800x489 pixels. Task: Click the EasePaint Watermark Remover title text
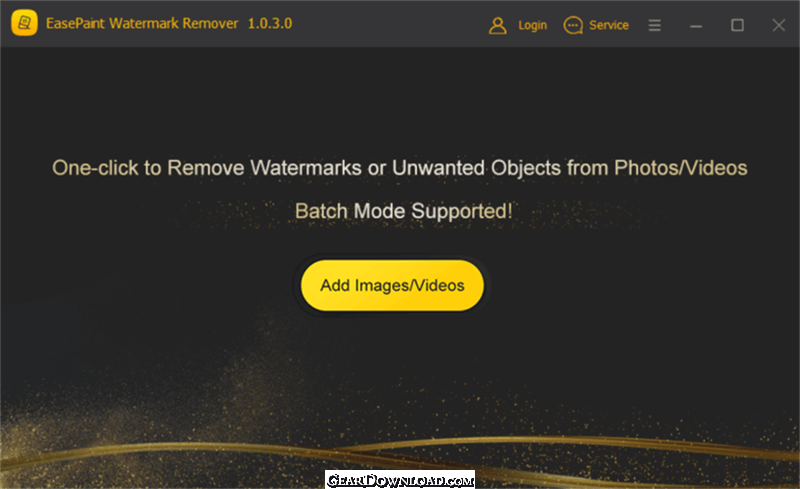(x=142, y=23)
